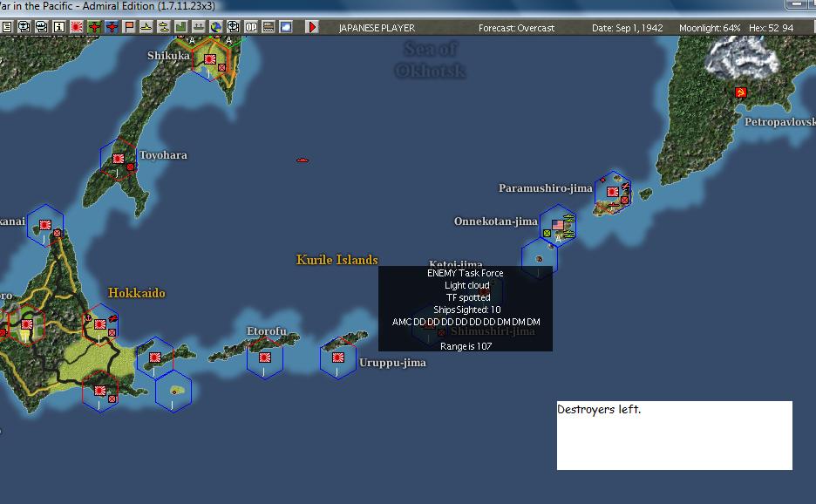
Task: Click the rising sun flag toolbar icon
Action: (x=77, y=27)
